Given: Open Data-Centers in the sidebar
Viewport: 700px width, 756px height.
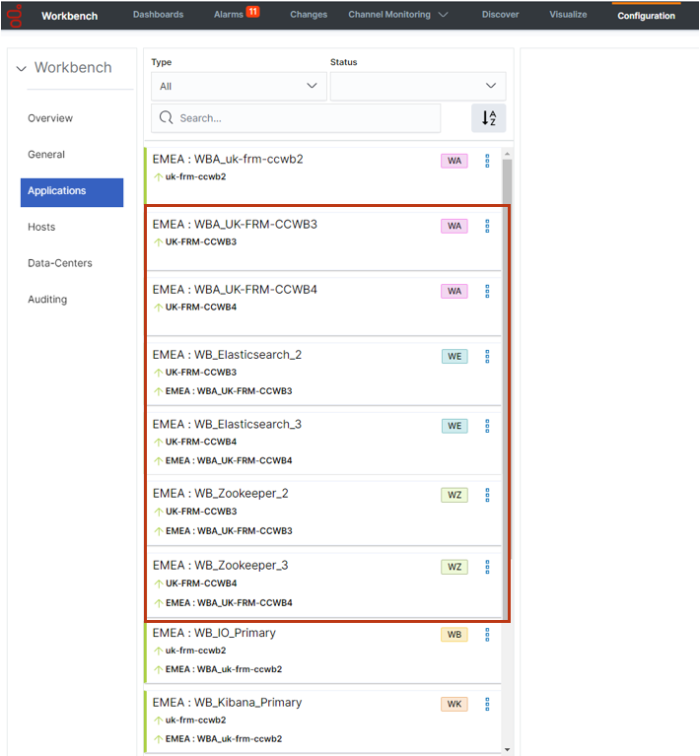Looking at the screenshot, I should coord(60,263).
